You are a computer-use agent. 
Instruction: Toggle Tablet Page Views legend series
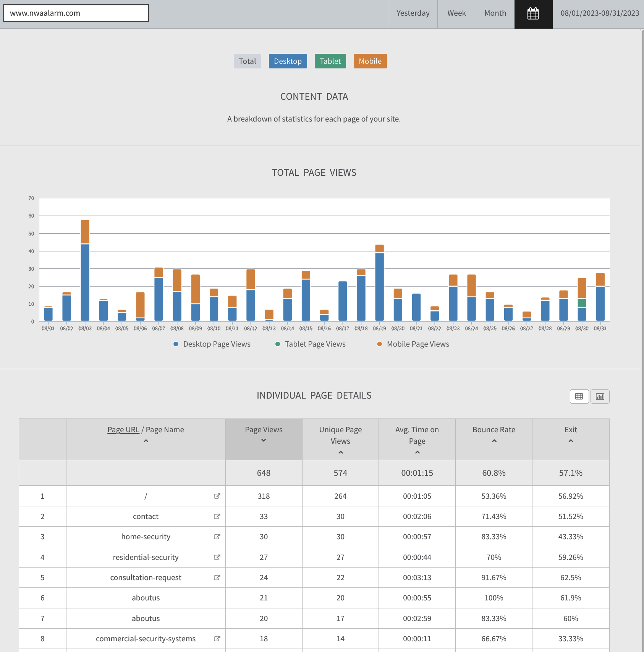[311, 344]
